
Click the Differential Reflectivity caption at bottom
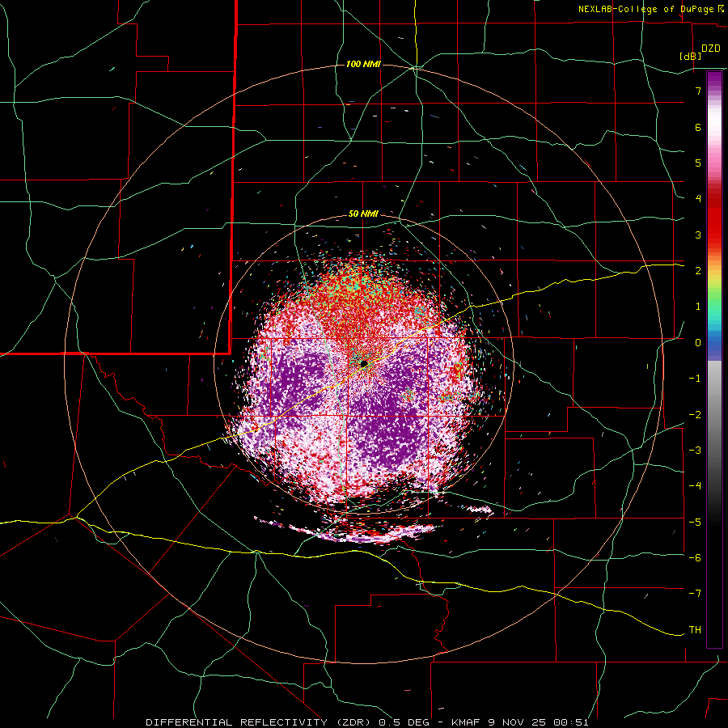click(x=366, y=722)
